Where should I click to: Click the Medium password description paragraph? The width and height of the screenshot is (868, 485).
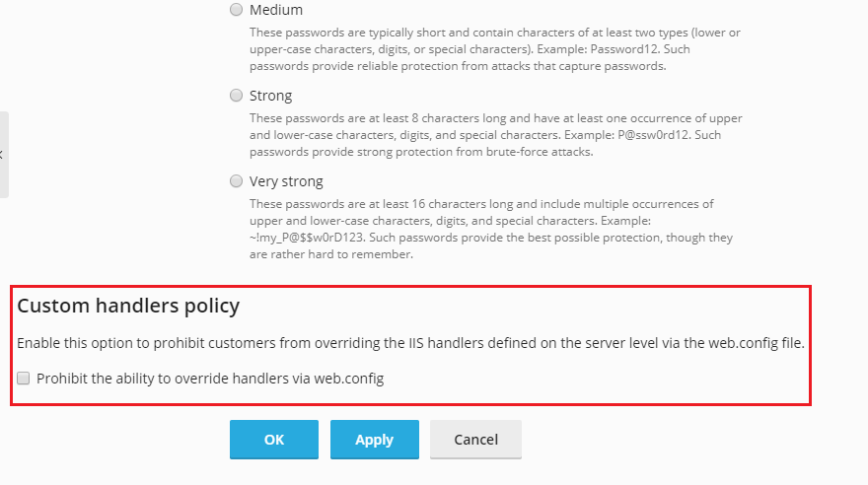[x=495, y=49]
